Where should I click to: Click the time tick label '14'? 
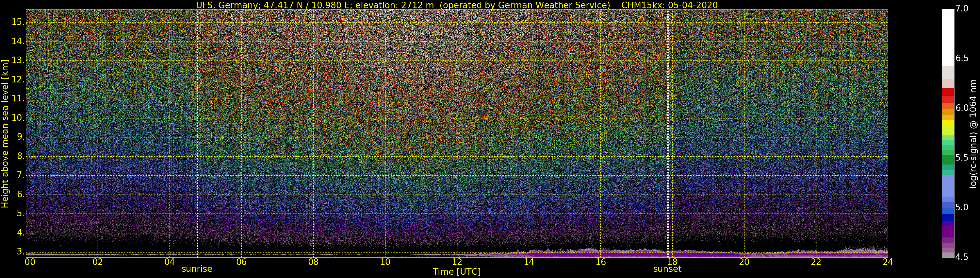pyautogui.click(x=529, y=262)
